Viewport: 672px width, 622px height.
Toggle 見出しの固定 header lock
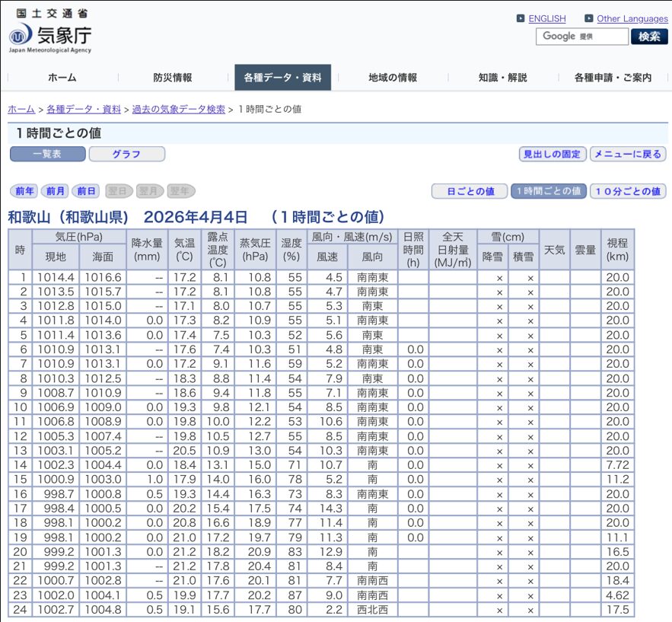click(552, 154)
